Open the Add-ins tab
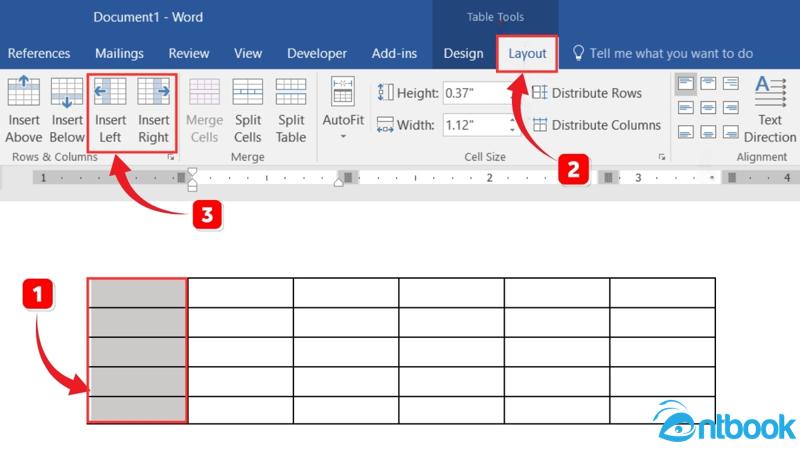 tap(394, 54)
